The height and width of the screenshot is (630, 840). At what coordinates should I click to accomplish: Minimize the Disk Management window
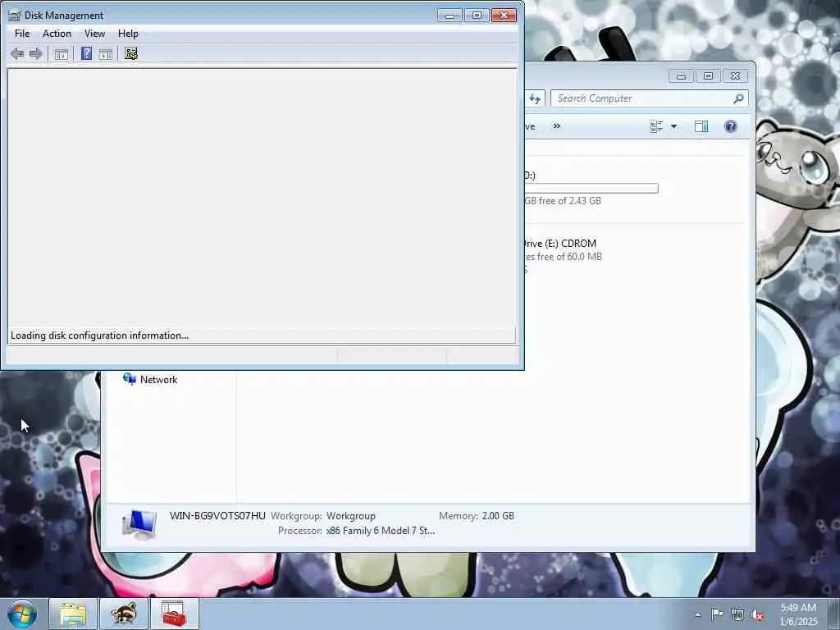pyautogui.click(x=450, y=15)
